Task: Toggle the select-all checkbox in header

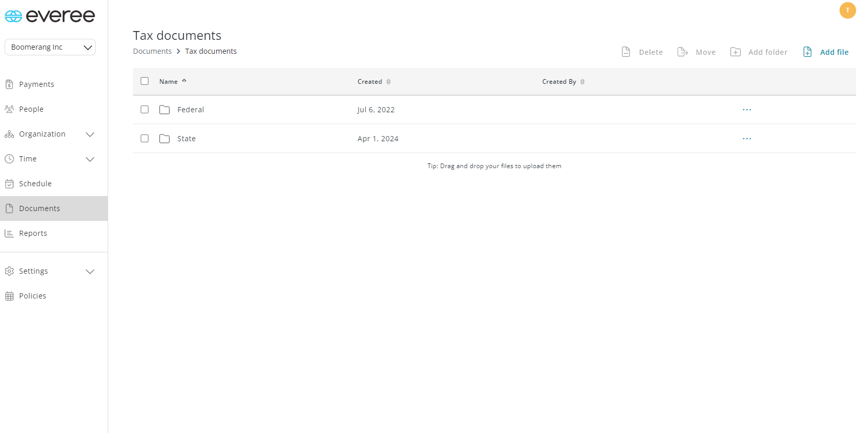Action: 145,81
